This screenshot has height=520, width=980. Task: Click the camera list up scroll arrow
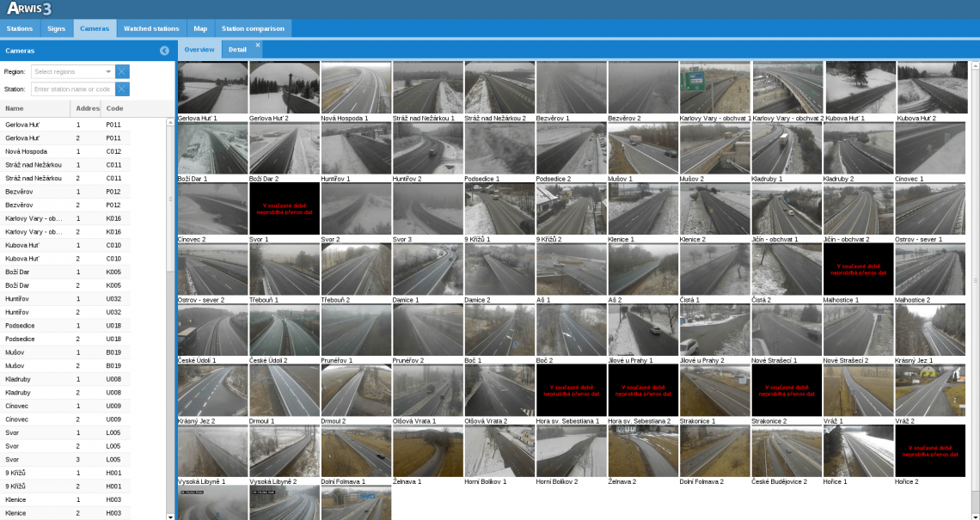[x=170, y=123]
